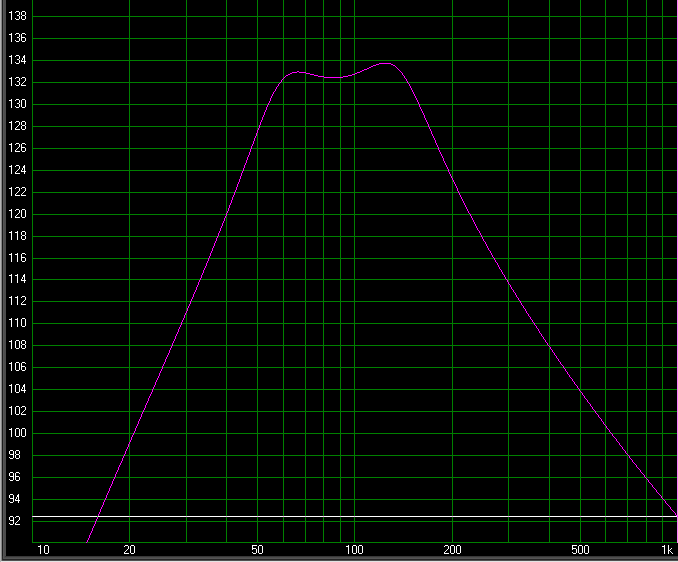Click the 134 dB axis label
678x562 pixels.
pyautogui.click(x=17, y=60)
